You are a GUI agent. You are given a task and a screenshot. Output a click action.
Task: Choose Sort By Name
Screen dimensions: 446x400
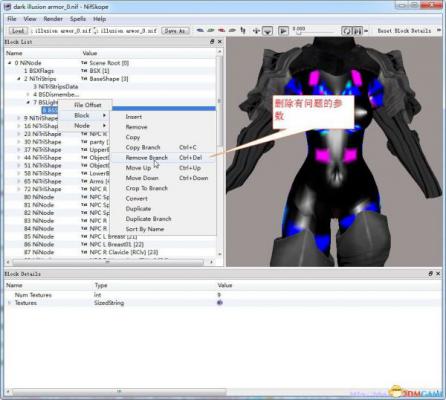163,229
